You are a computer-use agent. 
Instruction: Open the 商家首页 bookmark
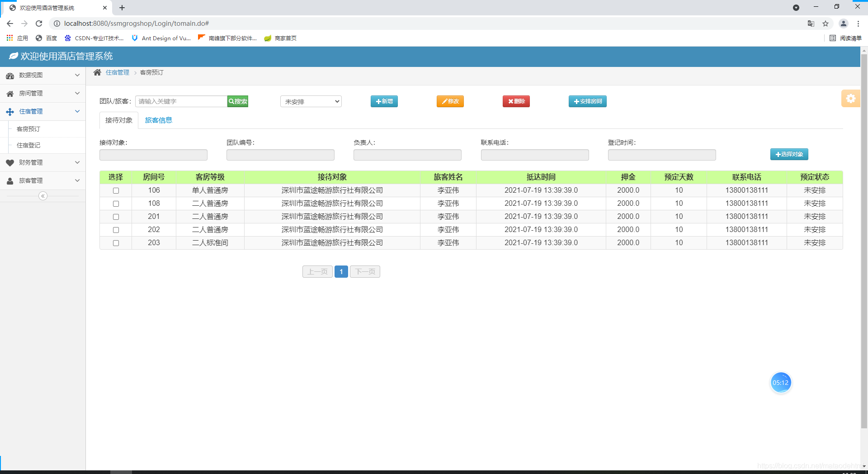(x=280, y=38)
